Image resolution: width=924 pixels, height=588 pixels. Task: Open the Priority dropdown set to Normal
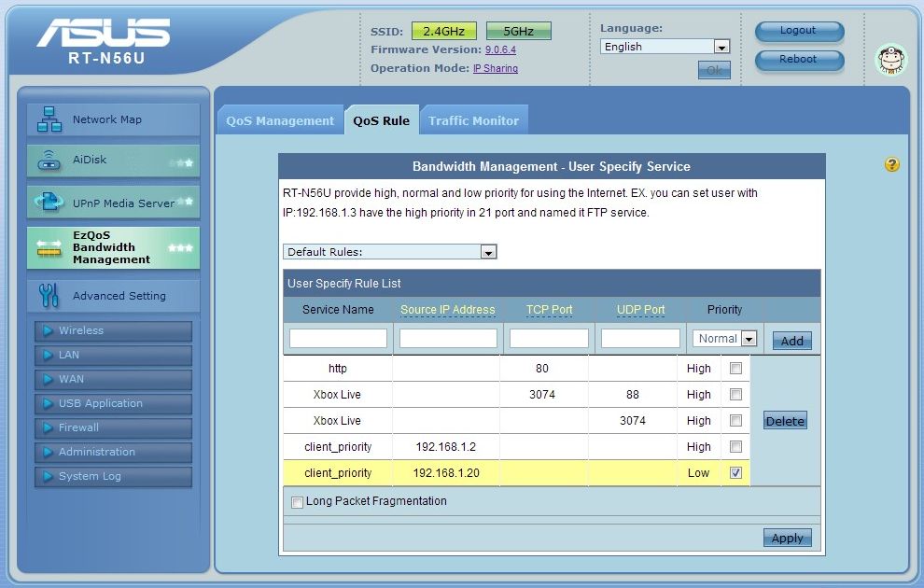[748, 339]
